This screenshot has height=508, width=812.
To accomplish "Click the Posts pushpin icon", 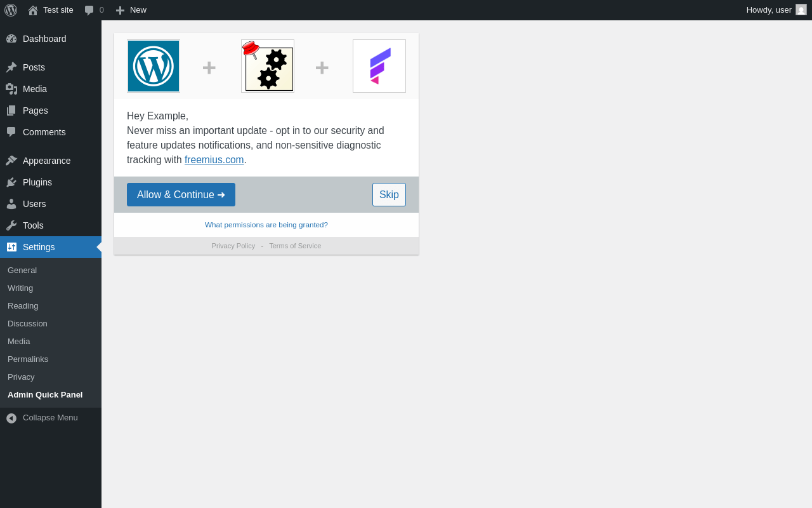I will click(11, 67).
